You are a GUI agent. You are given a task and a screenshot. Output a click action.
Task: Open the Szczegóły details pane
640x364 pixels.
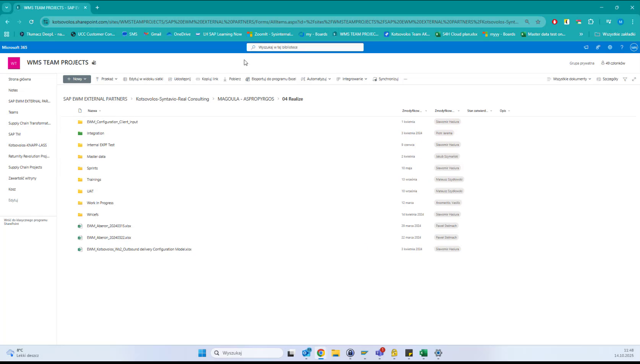coord(607,79)
